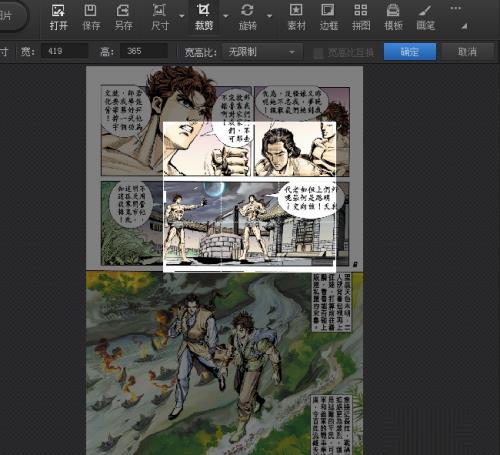The height and width of the screenshot is (455, 500).
Task: Open the 素材 materials panel
Action: click(296, 17)
